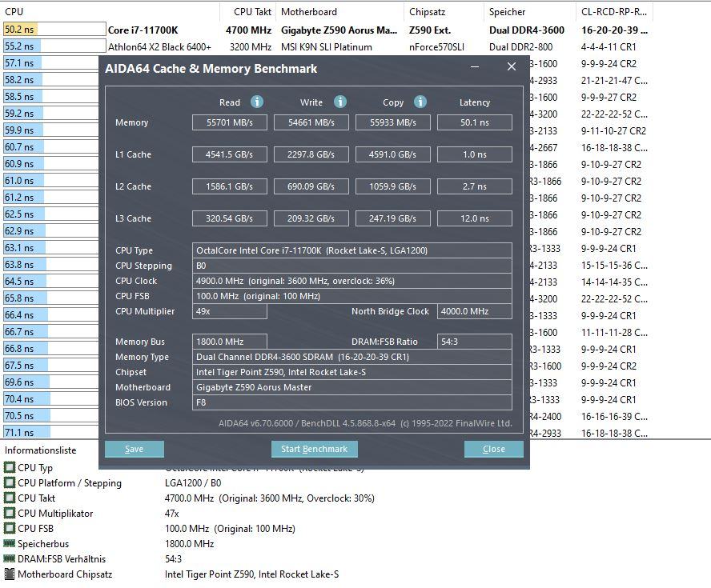Click the 4700.0 MHz CPU Takt value
This screenshot has height=588, width=711.
[x=269, y=498]
